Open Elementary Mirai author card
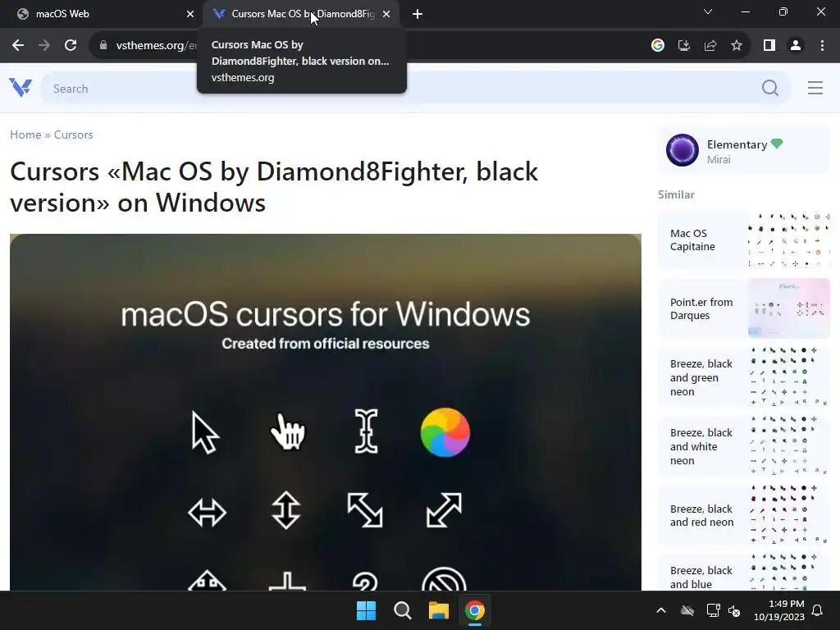The width and height of the screenshot is (840, 630). (x=743, y=151)
